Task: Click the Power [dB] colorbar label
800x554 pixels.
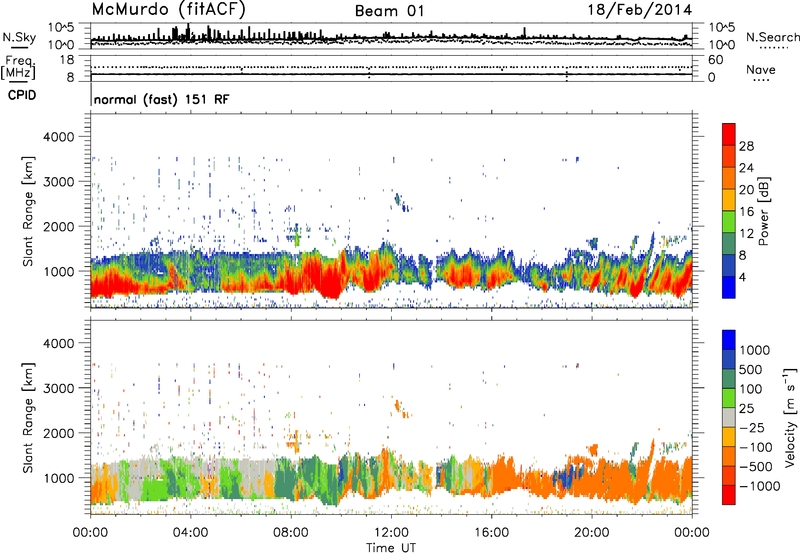Action: [764, 211]
